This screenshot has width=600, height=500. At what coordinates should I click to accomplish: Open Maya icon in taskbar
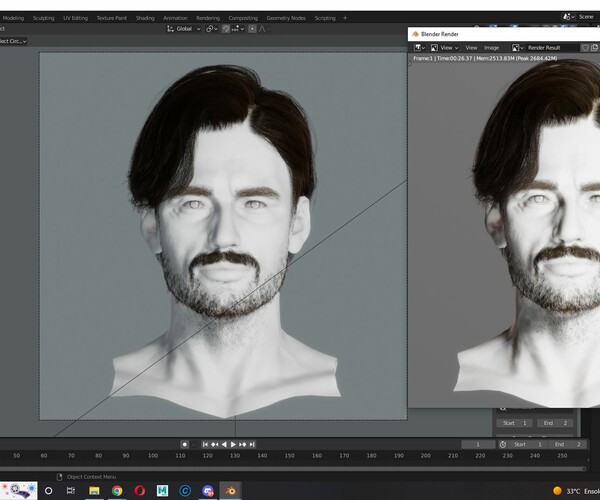[x=162, y=490]
